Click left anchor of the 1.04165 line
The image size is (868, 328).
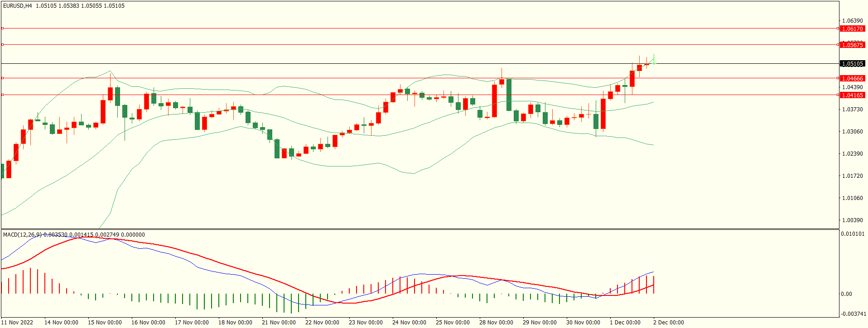[2, 95]
